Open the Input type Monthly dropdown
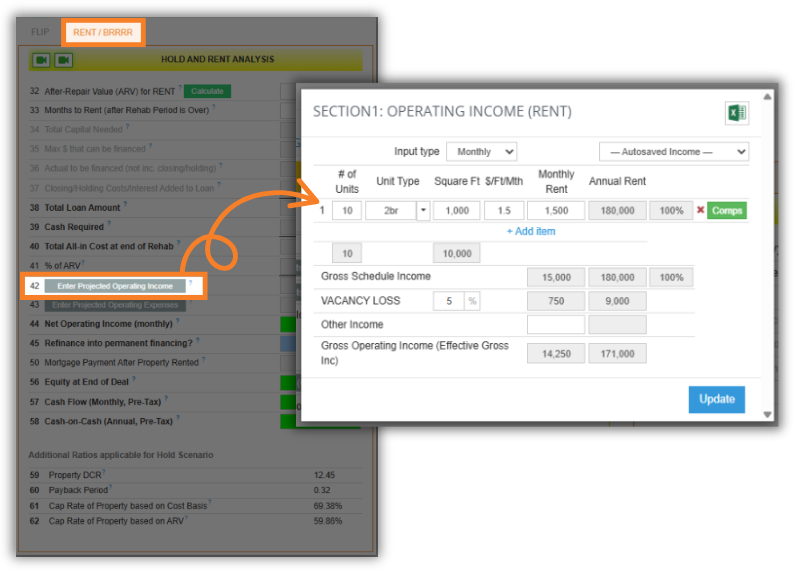 (x=481, y=152)
